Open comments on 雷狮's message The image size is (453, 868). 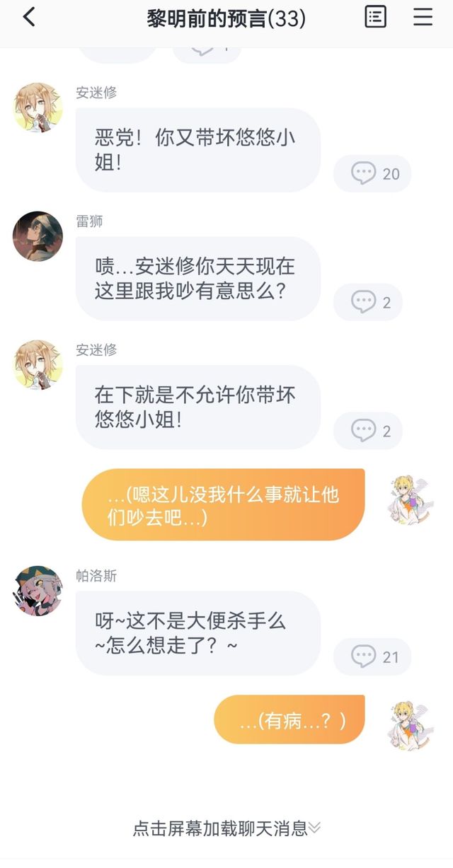pyautogui.click(x=368, y=303)
